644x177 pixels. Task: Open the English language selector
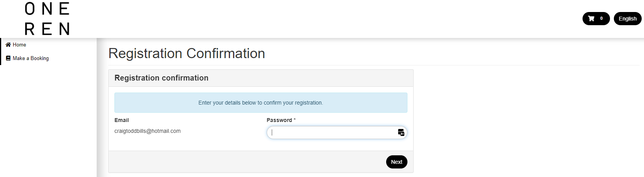(627, 19)
